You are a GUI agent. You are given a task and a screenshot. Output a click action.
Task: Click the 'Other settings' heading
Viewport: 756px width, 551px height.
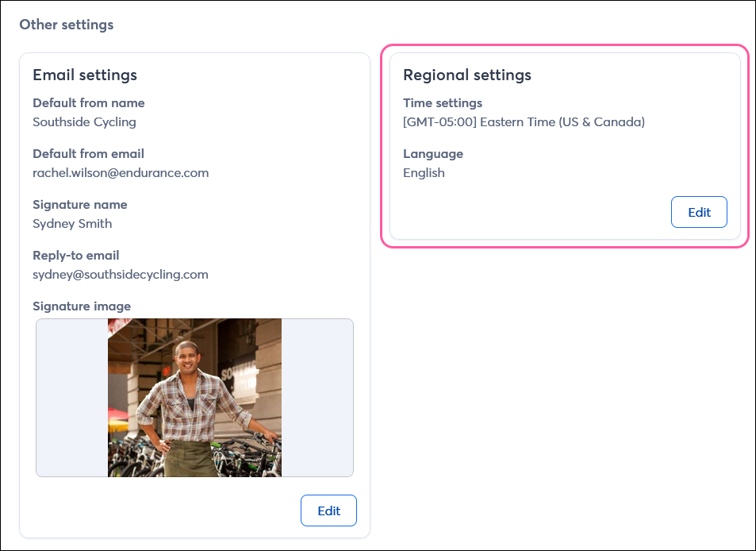click(67, 25)
